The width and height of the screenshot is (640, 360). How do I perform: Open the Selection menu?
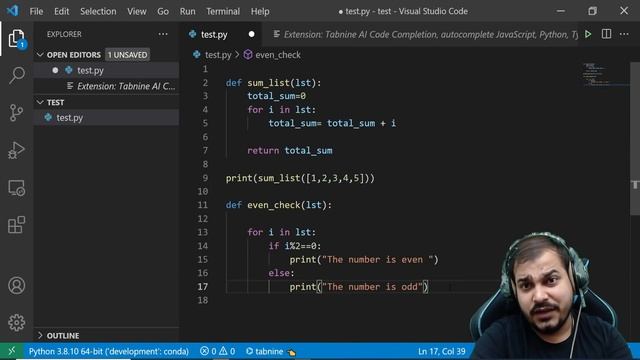(98, 11)
